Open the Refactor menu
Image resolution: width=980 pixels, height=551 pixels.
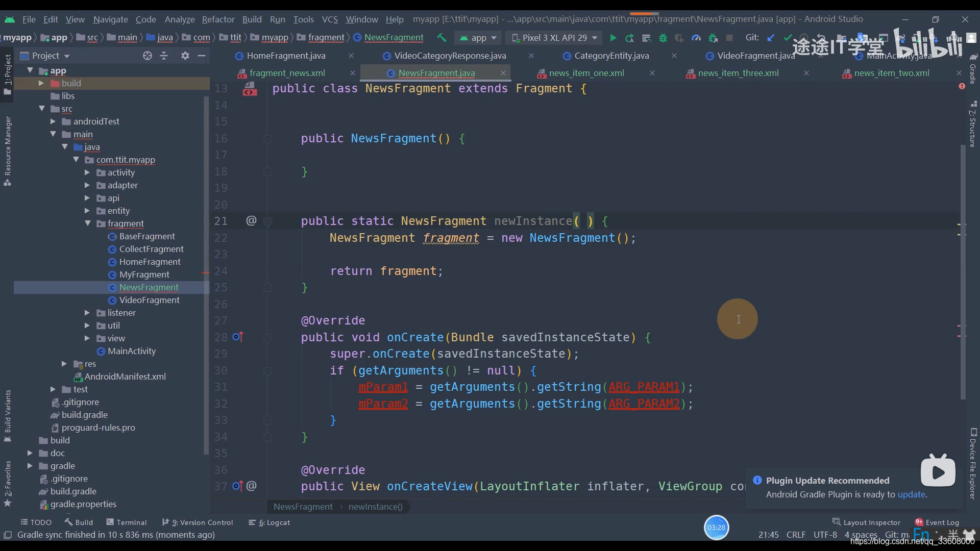pos(218,19)
